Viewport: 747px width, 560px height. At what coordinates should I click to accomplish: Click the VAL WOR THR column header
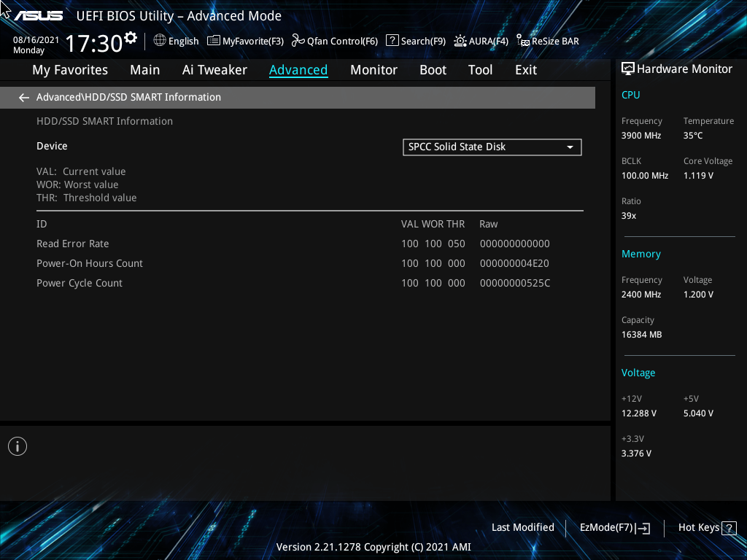tap(433, 225)
